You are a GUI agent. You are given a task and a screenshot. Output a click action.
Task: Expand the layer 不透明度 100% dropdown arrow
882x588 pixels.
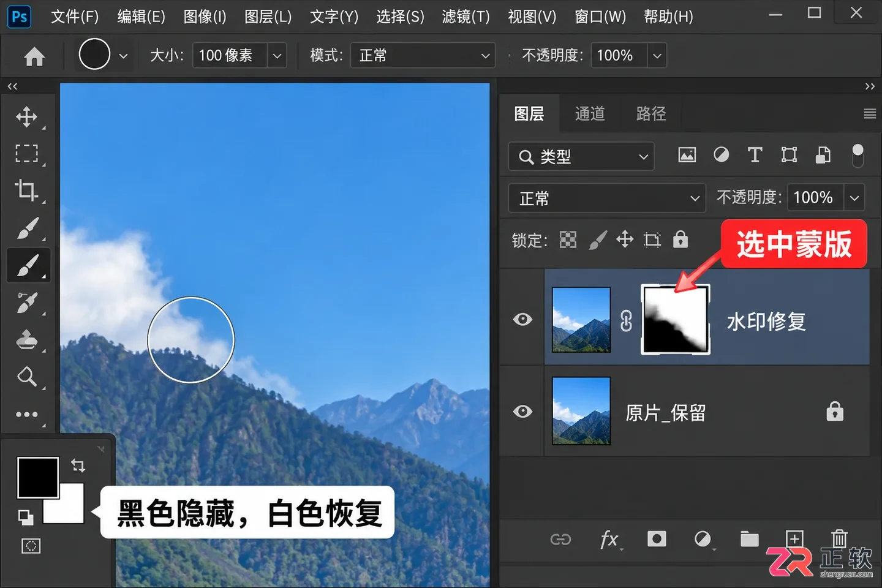pyautogui.click(x=854, y=198)
